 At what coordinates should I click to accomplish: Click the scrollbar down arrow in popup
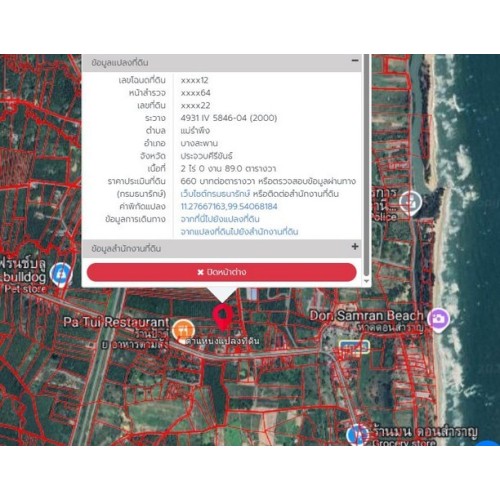pyautogui.click(x=366, y=281)
